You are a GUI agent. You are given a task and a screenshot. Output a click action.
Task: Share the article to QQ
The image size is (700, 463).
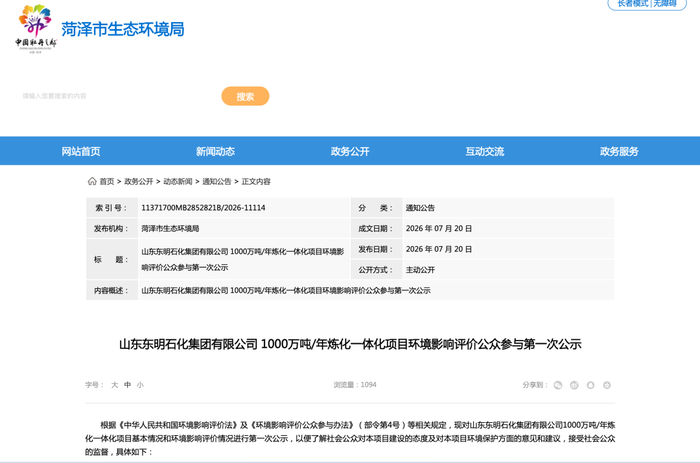(x=590, y=385)
